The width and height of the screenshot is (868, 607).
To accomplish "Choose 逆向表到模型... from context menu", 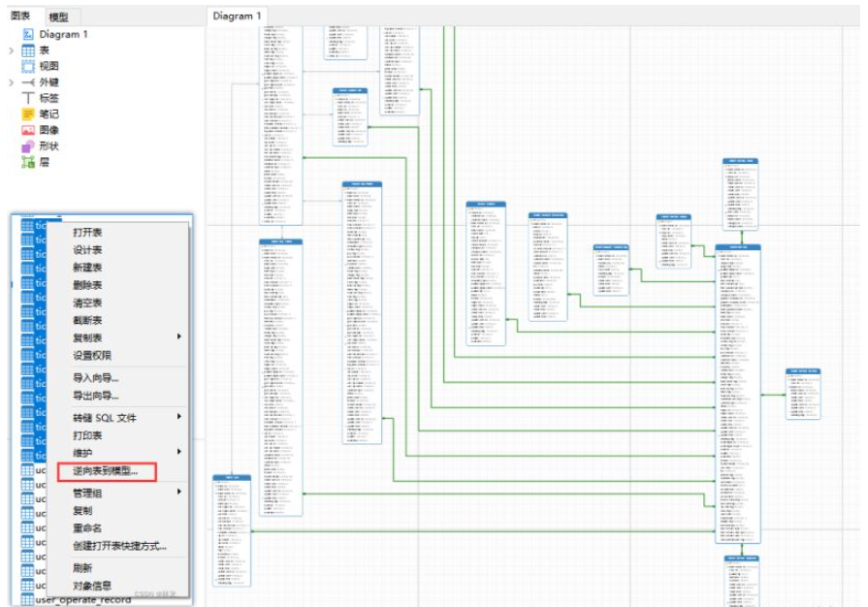I will 106,472.
